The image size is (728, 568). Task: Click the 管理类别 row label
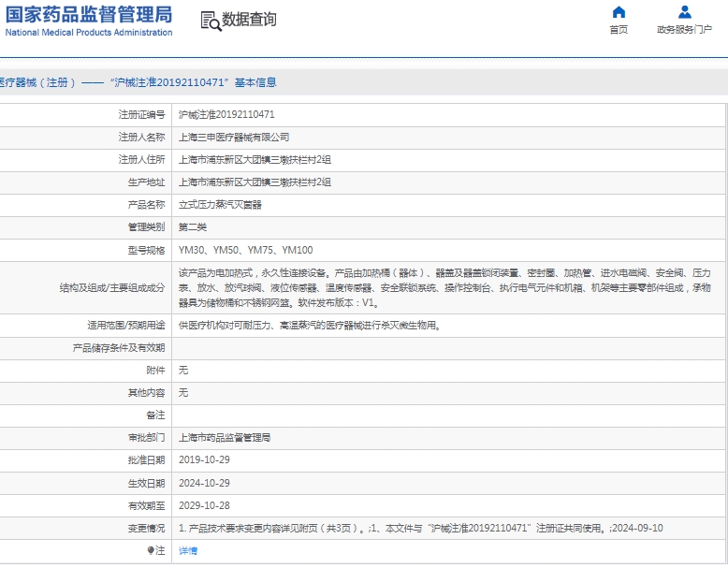[x=146, y=227]
